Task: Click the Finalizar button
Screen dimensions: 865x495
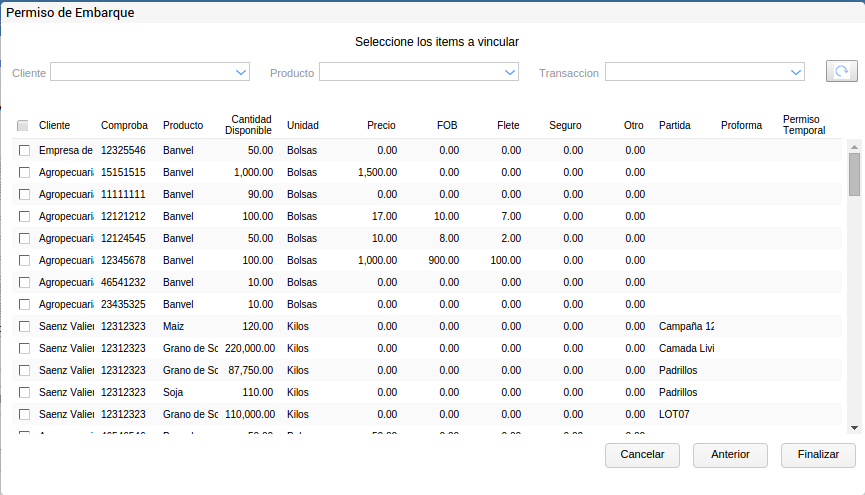Action: pyautogui.click(x=818, y=454)
